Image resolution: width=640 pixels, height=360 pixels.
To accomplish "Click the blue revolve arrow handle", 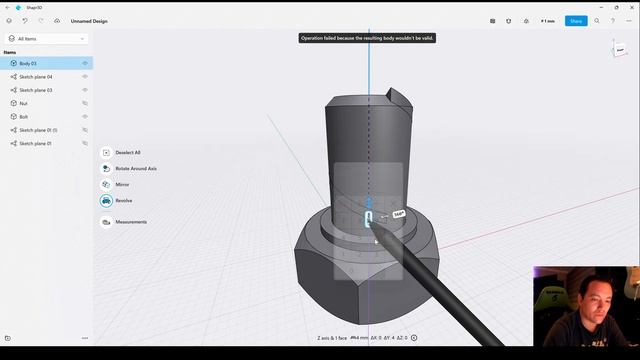I will pyautogui.click(x=369, y=203).
